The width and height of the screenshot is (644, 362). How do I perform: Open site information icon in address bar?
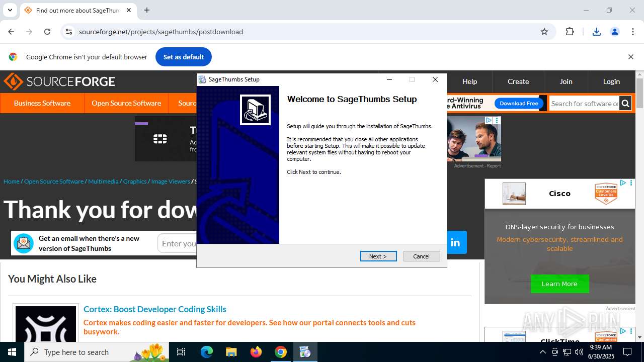point(69,32)
